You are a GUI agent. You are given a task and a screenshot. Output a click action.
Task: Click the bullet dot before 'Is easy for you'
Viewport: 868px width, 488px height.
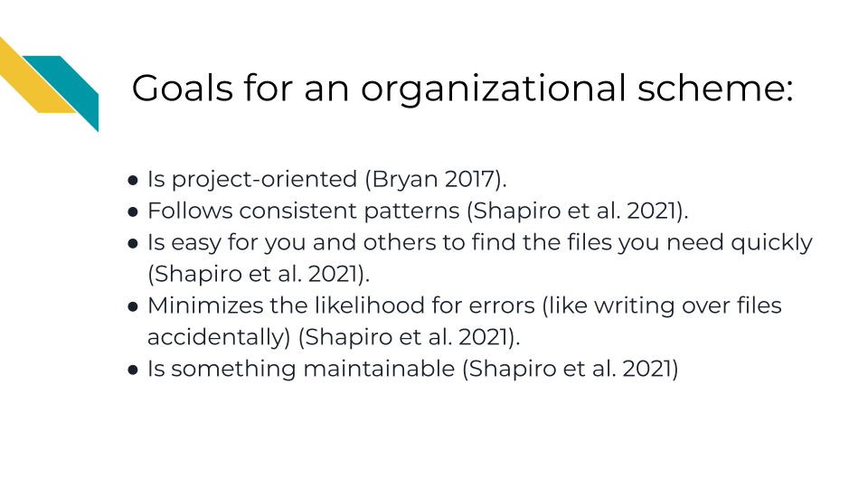[x=132, y=243]
